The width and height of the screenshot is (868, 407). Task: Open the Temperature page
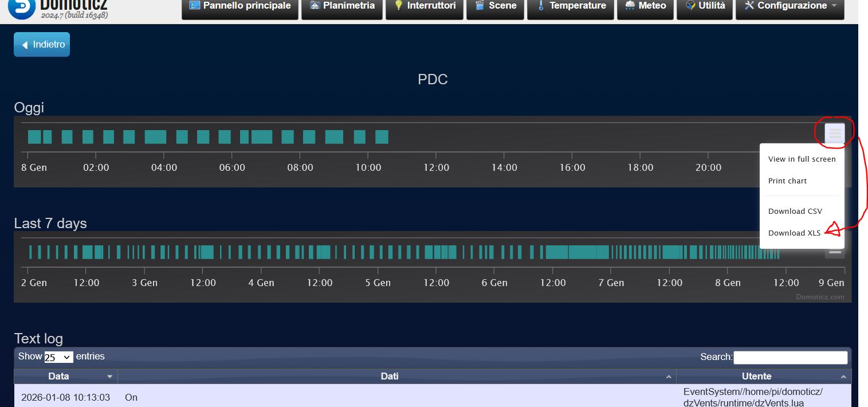point(571,7)
